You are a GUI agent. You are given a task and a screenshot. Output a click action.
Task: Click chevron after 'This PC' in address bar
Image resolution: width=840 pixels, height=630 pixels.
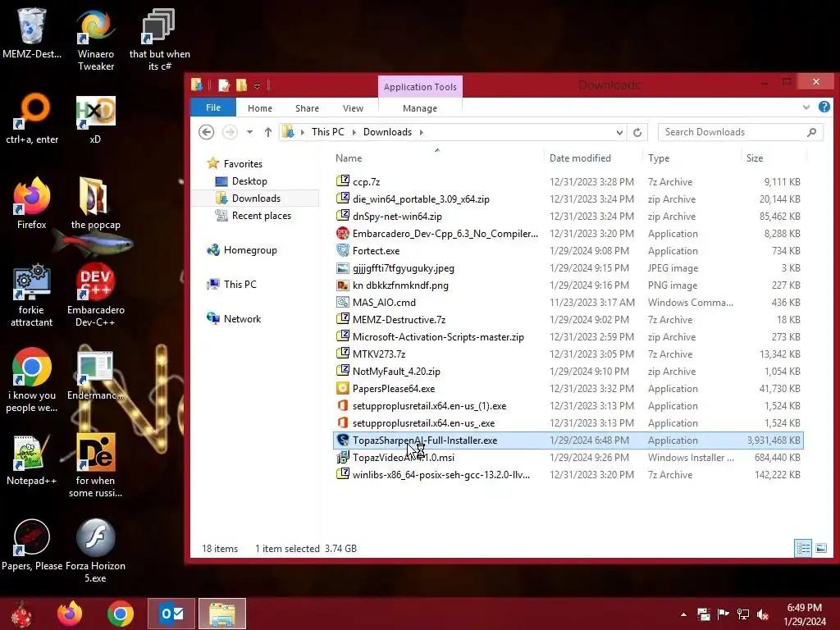click(x=354, y=132)
